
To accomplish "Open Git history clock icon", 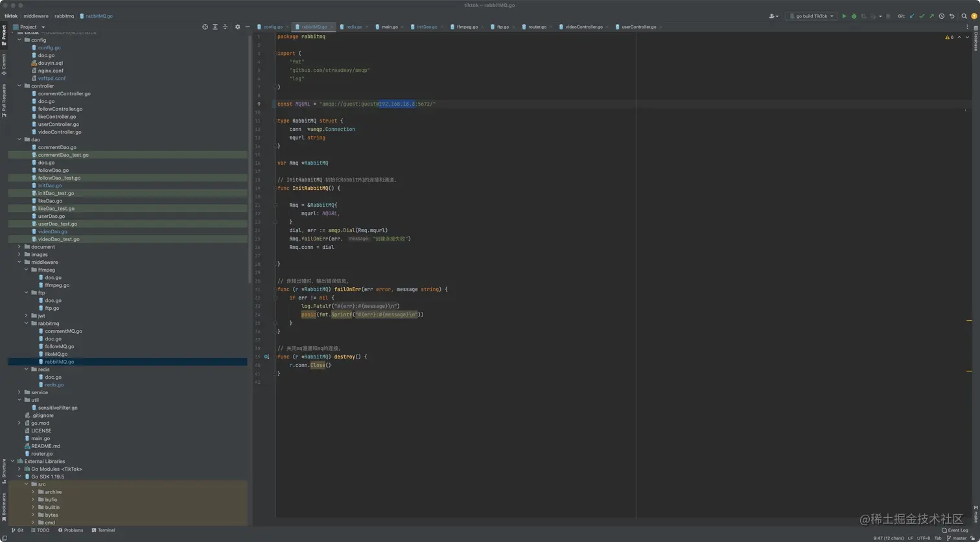I will click(941, 16).
